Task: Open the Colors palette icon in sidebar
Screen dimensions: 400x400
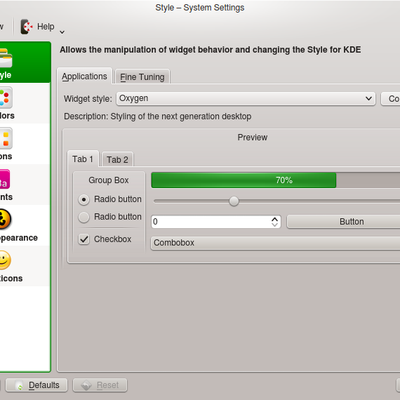Action: pos(6,98)
